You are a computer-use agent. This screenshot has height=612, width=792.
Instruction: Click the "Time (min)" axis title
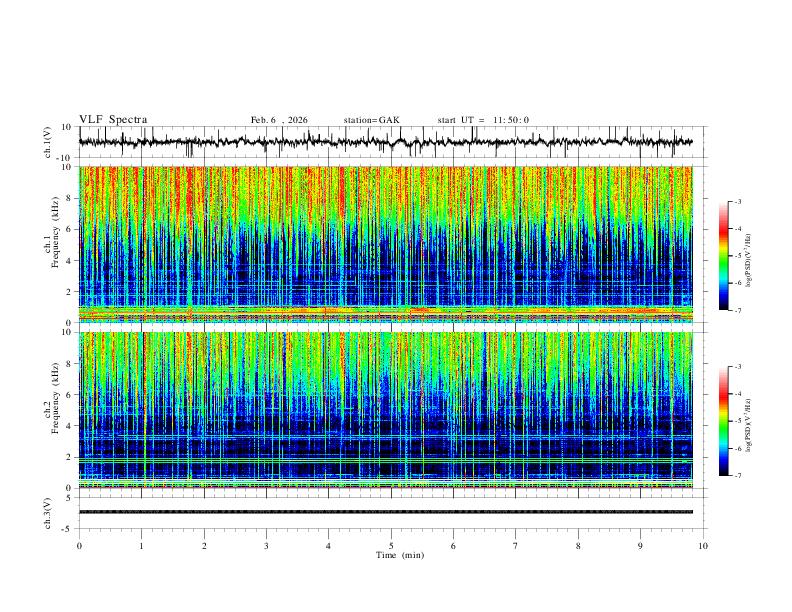[400, 555]
